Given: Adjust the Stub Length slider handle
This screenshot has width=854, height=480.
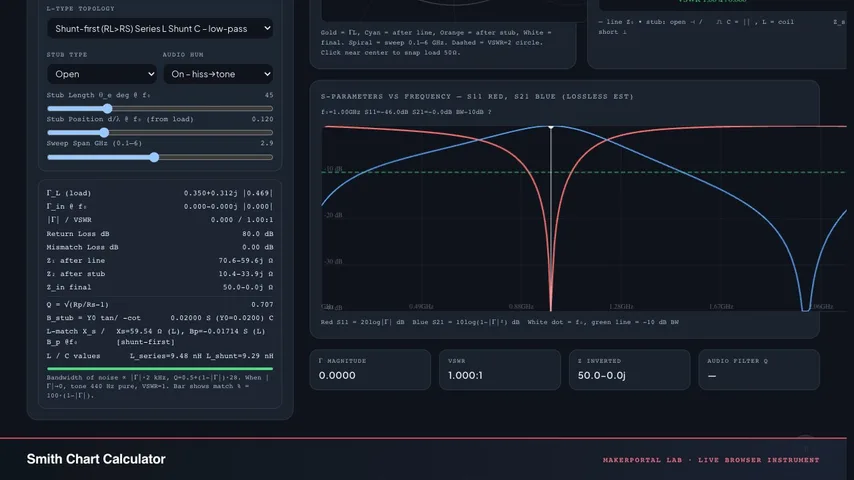Looking at the screenshot, I should pyautogui.click(x=108, y=108).
